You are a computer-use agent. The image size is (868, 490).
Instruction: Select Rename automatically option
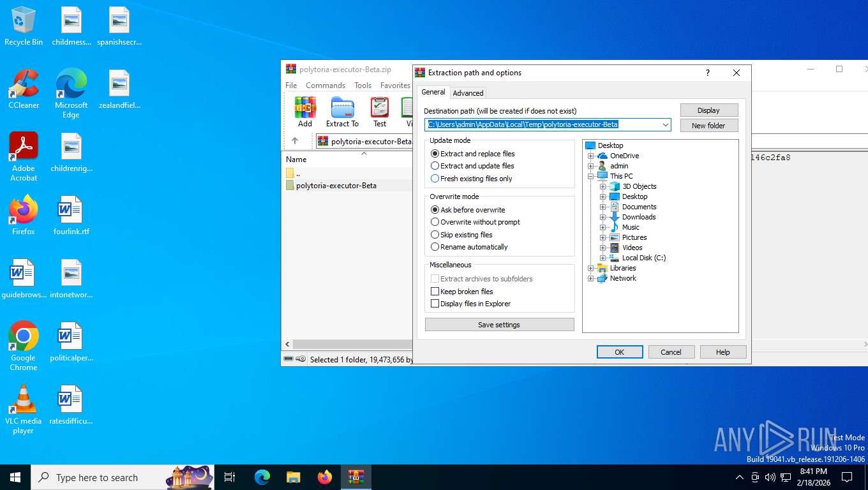(469, 247)
